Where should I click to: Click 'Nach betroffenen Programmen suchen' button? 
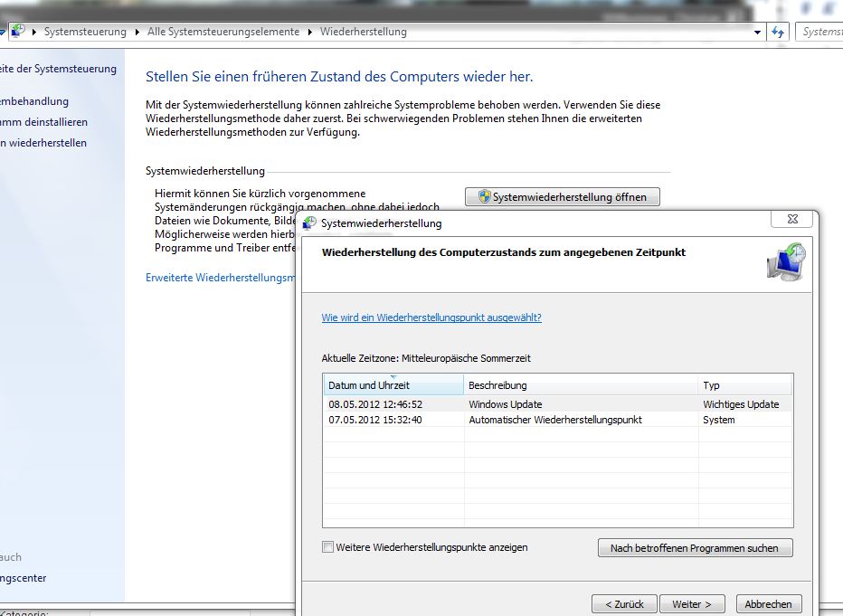click(x=695, y=548)
